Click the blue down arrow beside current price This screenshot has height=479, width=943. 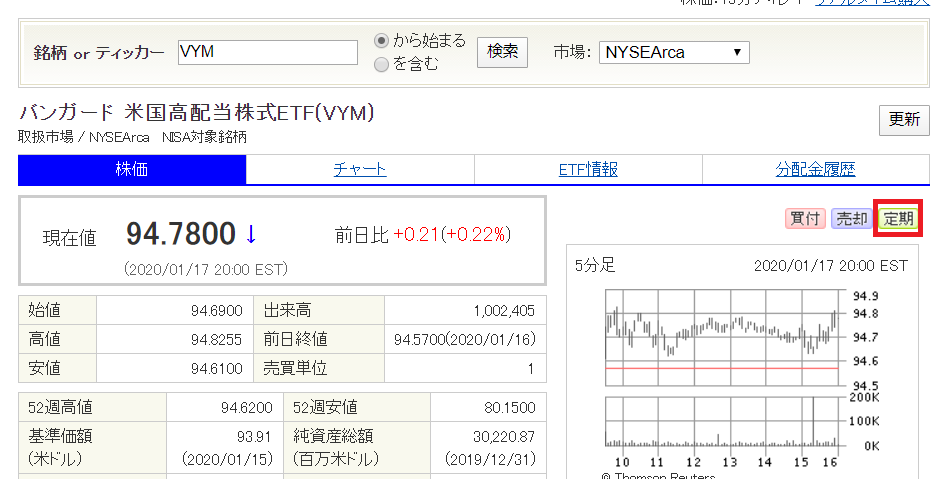click(251, 234)
